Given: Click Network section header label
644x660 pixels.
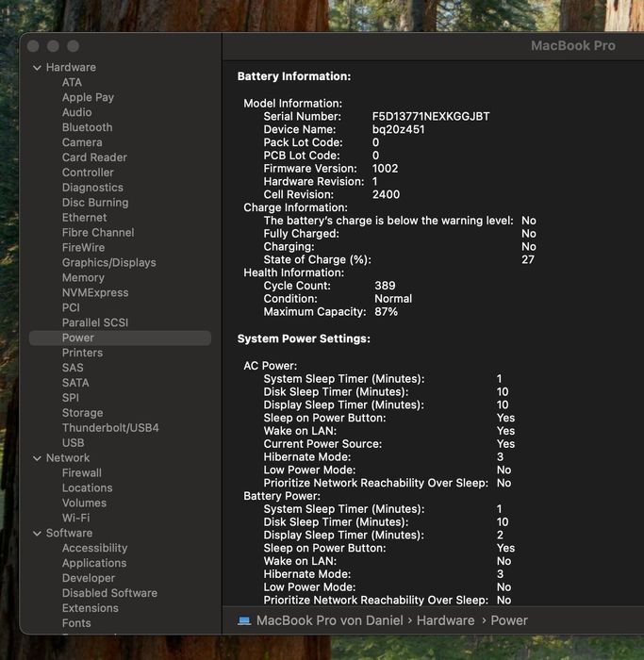Looking at the screenshot, I should tap(68, 458).
